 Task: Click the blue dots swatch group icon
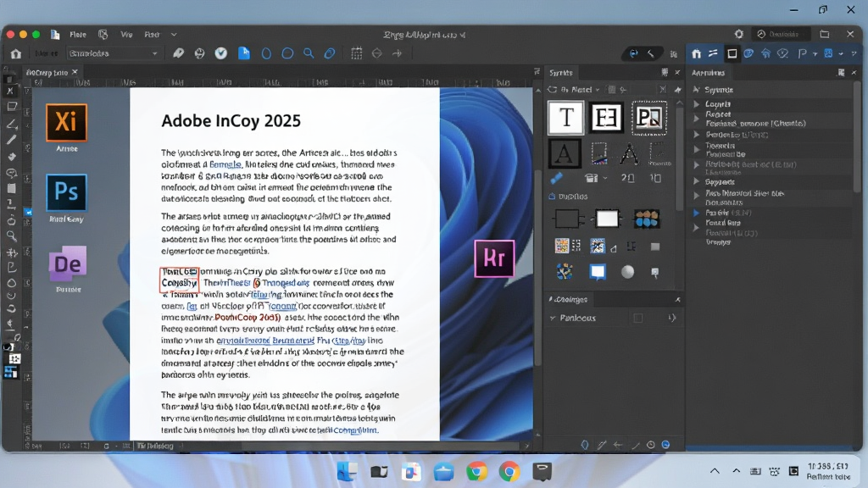point(646,219)
